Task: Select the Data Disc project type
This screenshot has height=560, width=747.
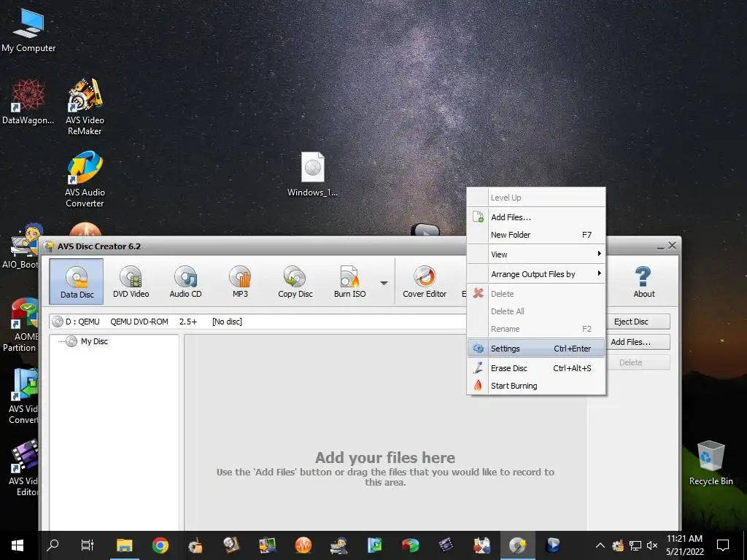Action: 76,281
